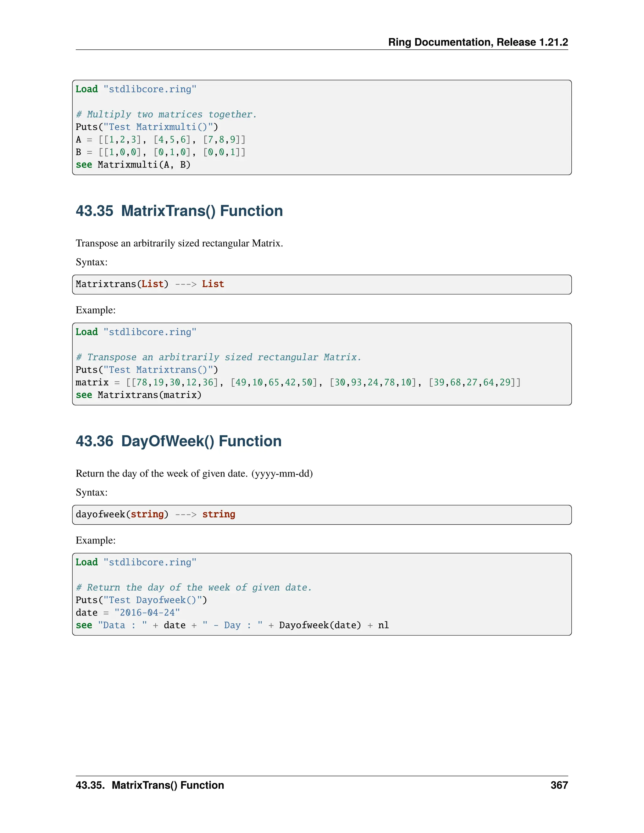This screenshot has height=833, width=644.
Task: Click the 43.36 DayOfWeek() Function heading
Action: [x=178, y=441]
